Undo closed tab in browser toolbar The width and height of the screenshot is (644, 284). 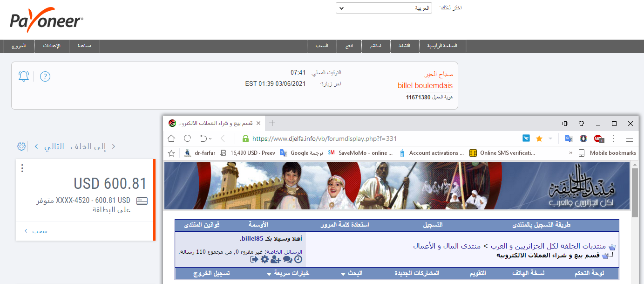coord(203,139)
